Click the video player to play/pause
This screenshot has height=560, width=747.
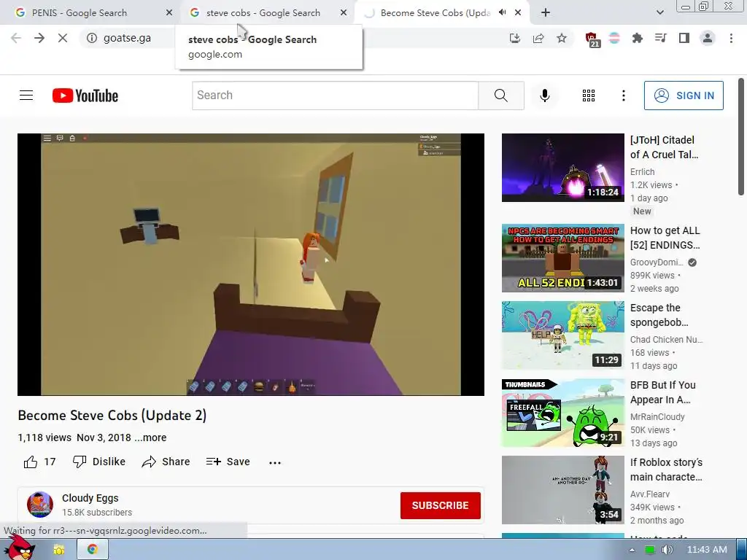(x=251, y=264)
